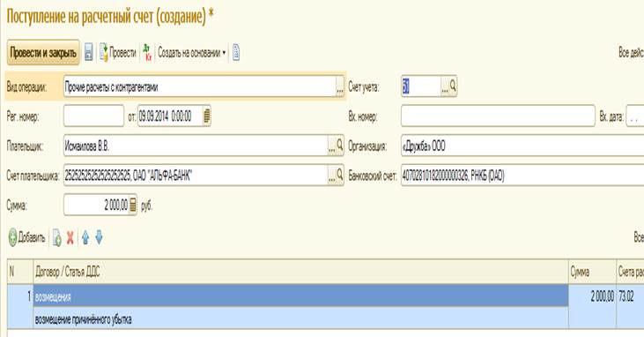The width and height of the screenshot is (644, 337).
Task: Click the "Счет плательщика" field with АЛЬФА-БАНК
Action: (x=196, y=176)
